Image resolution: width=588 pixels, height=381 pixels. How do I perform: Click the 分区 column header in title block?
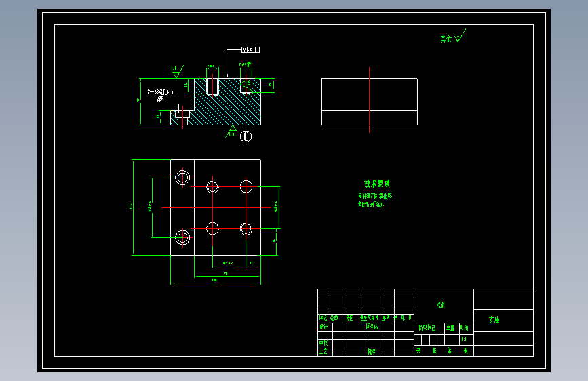point(349,318)
